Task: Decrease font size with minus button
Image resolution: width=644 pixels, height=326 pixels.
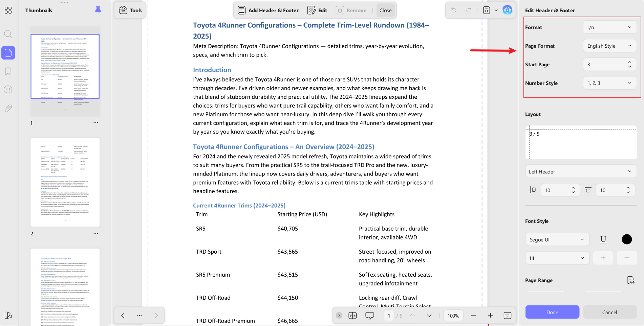Action: [x=627, y=258]
